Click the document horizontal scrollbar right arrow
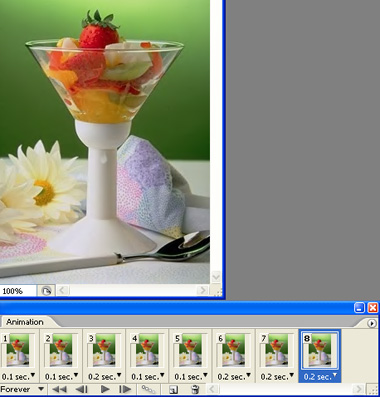The height and width of the screenshot is (397, 380). pyautogui.click(x=202, y=290)
